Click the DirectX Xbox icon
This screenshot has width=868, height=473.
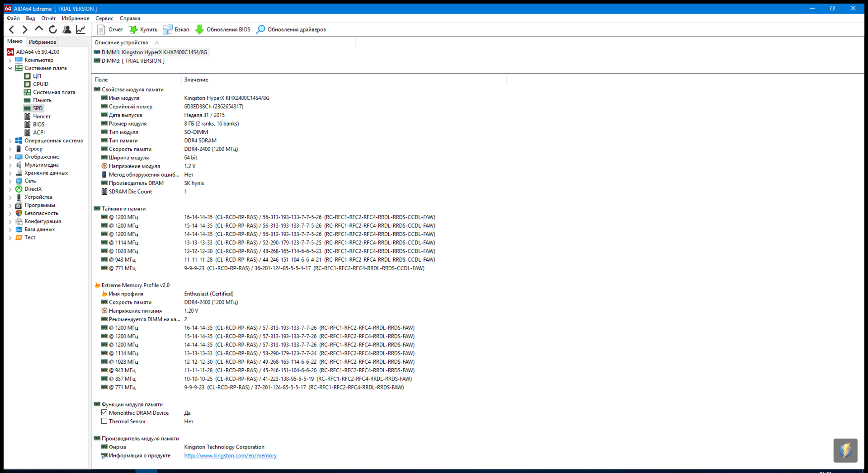19,189
